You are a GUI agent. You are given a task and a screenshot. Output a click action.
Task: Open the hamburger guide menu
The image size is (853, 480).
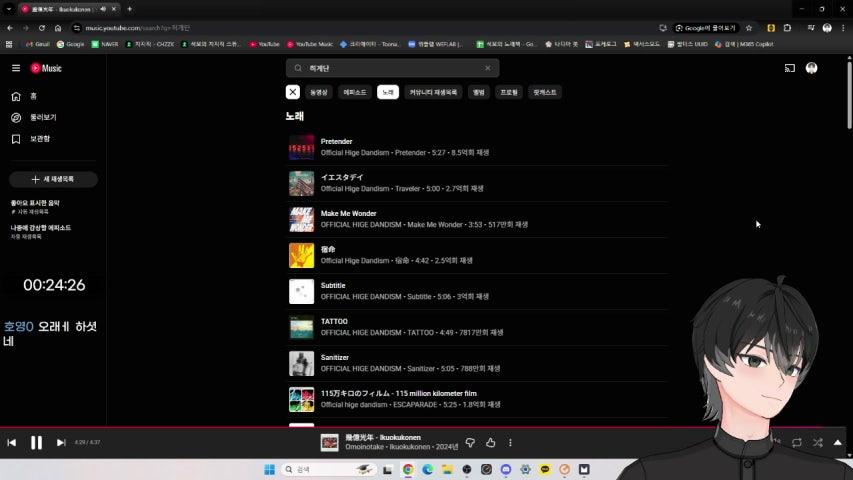[16, 68]
